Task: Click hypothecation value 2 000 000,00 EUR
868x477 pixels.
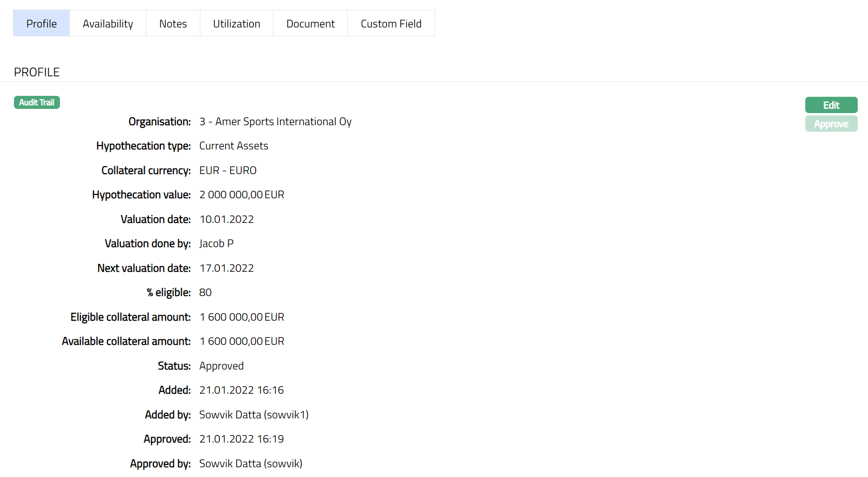Action: coord(242,195)
